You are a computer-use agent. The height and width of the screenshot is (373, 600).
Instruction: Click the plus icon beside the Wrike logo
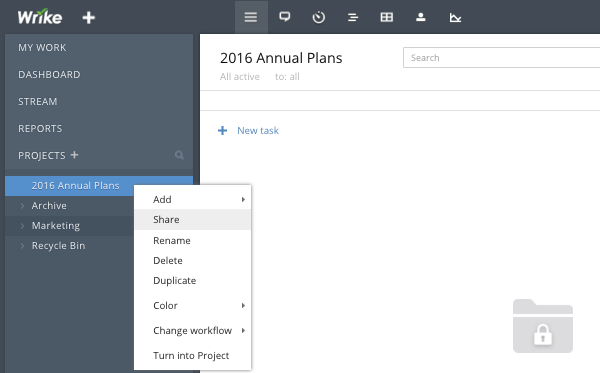(88, 17)
